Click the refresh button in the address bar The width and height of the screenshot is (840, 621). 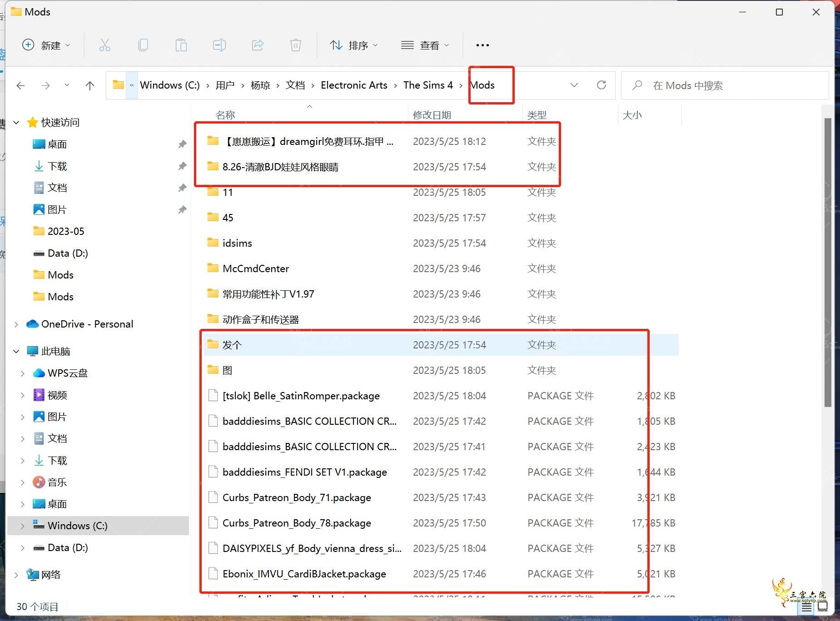click(601, 85)
